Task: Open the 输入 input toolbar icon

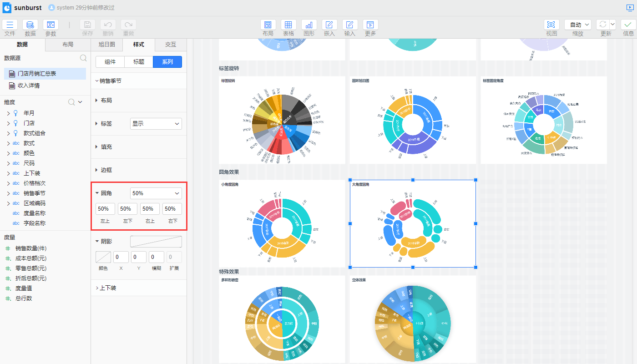Action: 350,25
